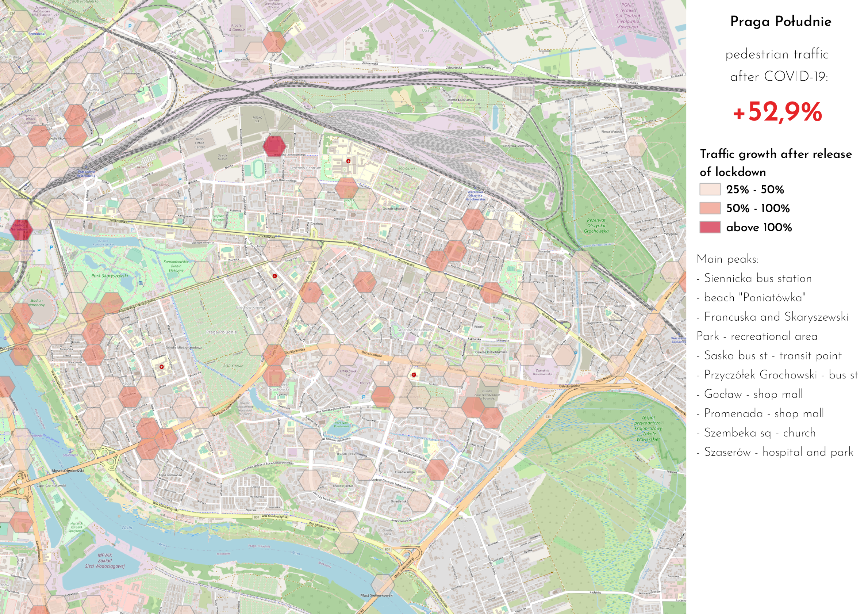
Task: Click parking P icon near PCO S.A.
Action: [364, 397]
